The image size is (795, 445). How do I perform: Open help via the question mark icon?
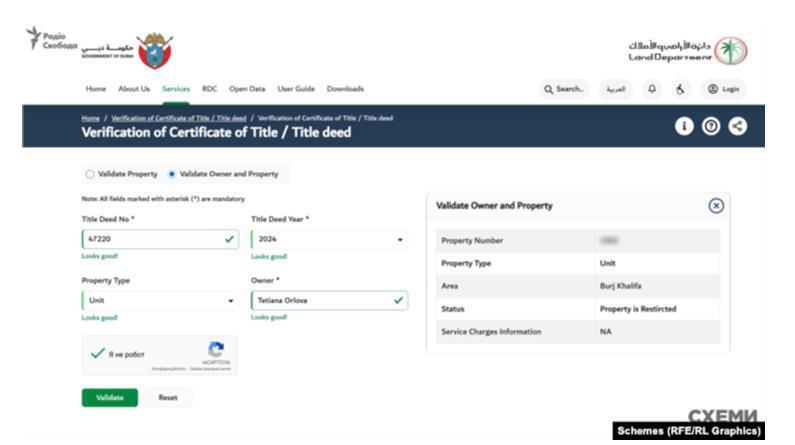[x=711, y=126]
